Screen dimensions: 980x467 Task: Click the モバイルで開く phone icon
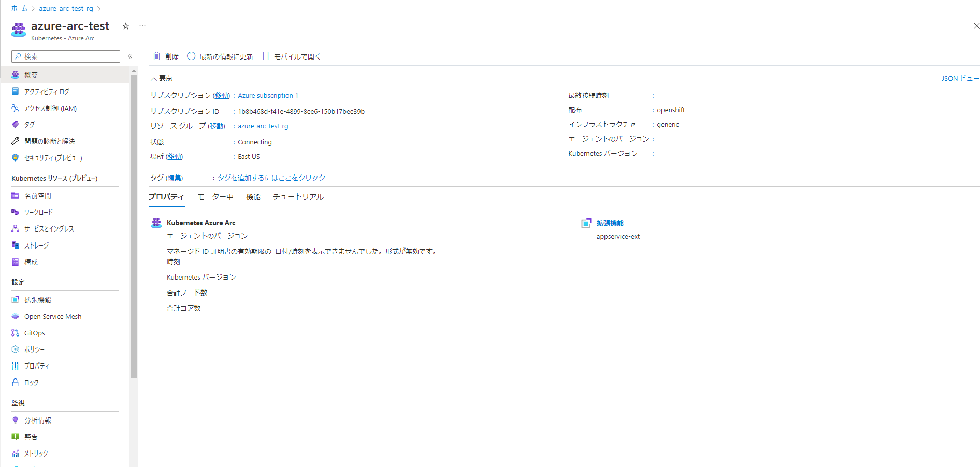(x=266, y=56)
